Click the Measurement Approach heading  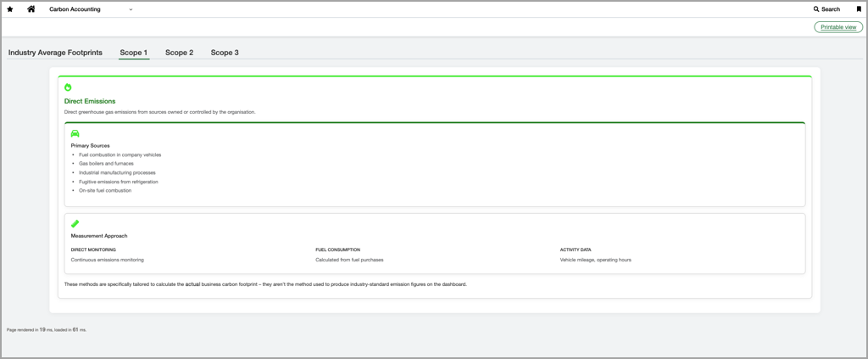pos(99,236)
